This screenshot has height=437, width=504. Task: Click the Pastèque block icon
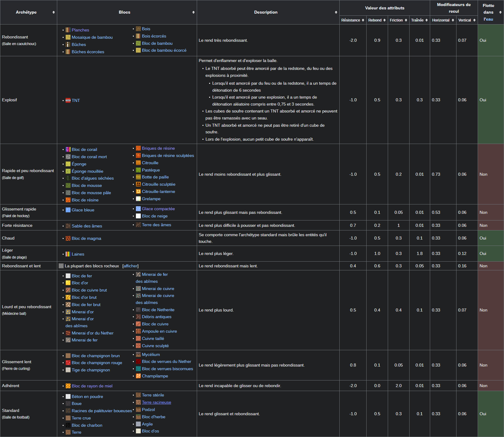click(138, 170)
